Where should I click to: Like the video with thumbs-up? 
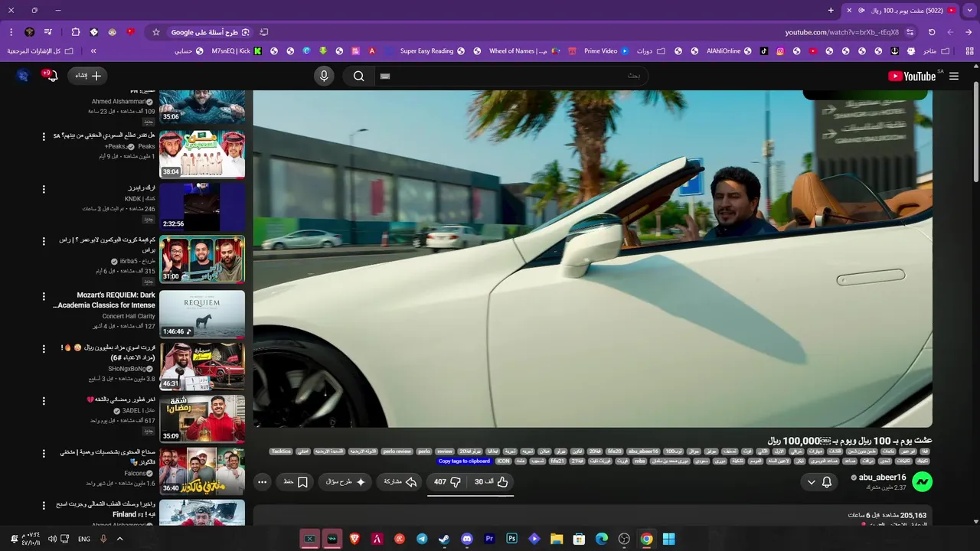pyautogui.click(x=492, y=482)
